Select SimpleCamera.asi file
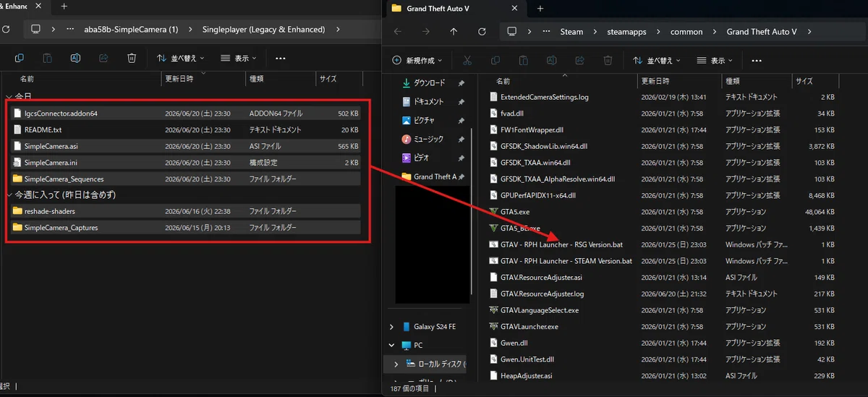This screenshot has height=397, width=868. point(185,146)
